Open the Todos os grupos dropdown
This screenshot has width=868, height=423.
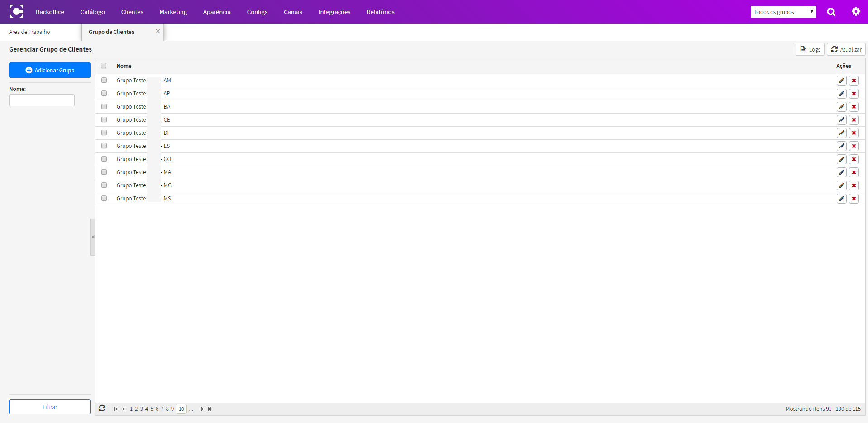click(783, 12)
